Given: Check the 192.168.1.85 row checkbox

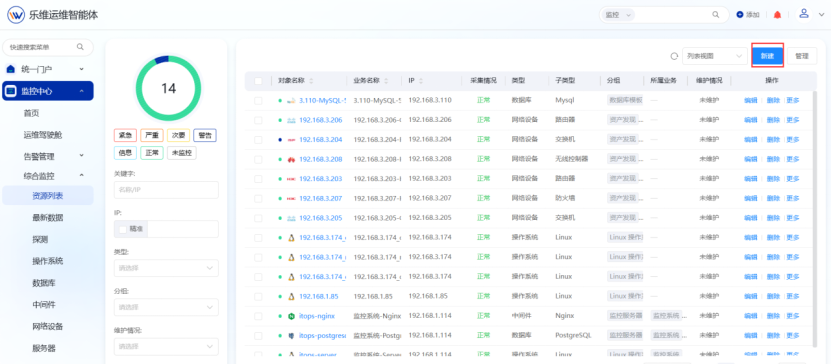Looking at the screenshot, I should point(258,296).
